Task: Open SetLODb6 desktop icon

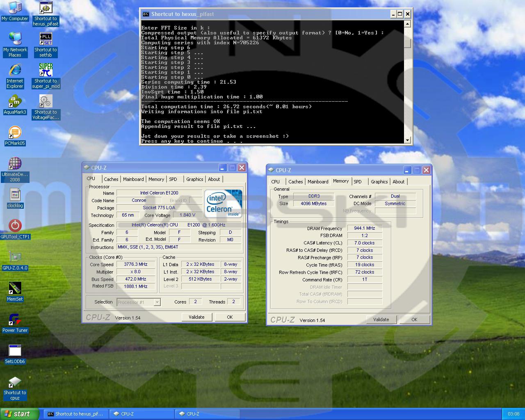Action: coord(15,354)
